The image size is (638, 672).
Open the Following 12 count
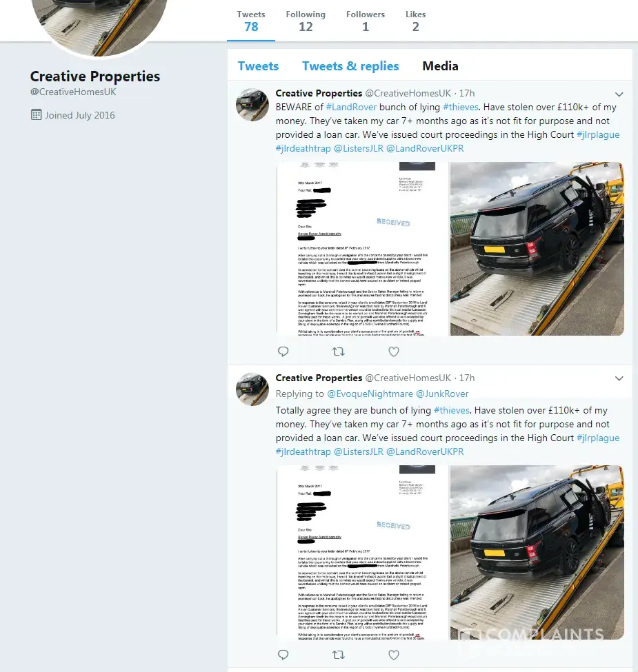pyautogui.click(x=306, y=21)
